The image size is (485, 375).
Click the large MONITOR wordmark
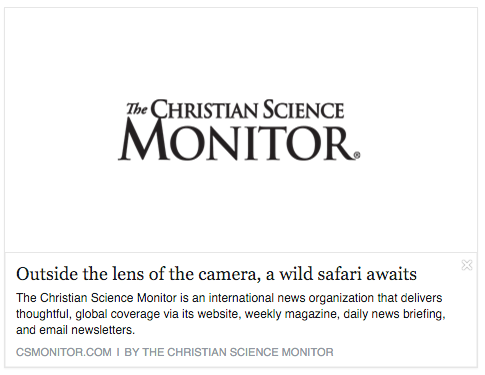point(237,143)
